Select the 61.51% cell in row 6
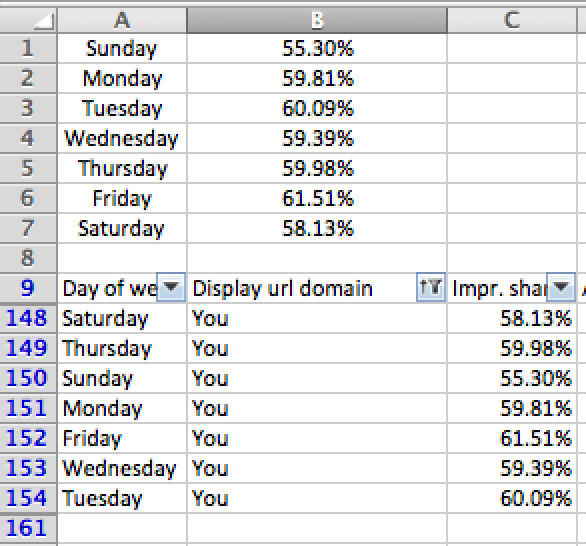 (x=317, y=198)
